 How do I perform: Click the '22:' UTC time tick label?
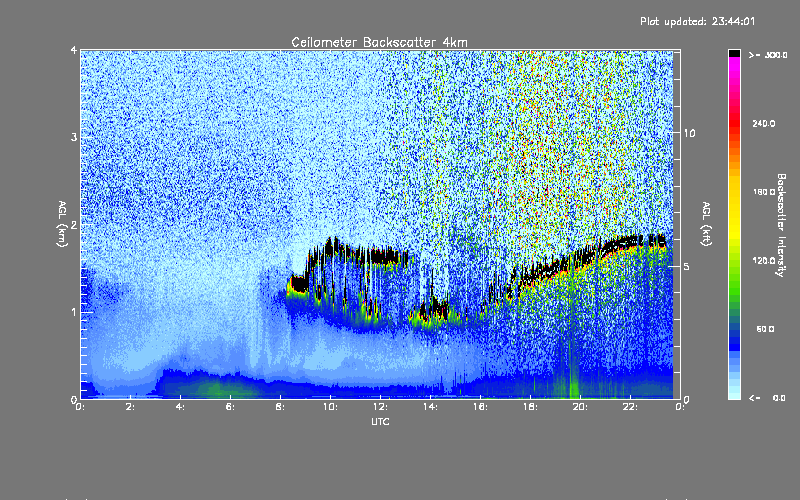tap(630, 407)
